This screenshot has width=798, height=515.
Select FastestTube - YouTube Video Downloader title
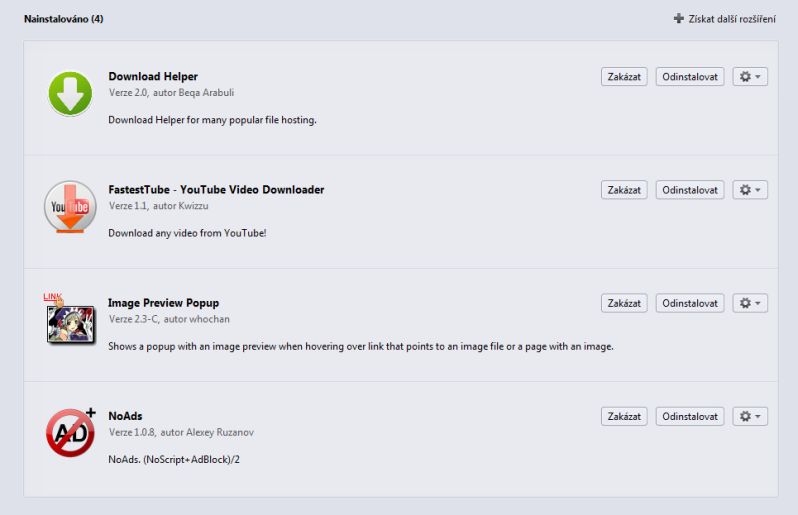click(x=216, y=190)
